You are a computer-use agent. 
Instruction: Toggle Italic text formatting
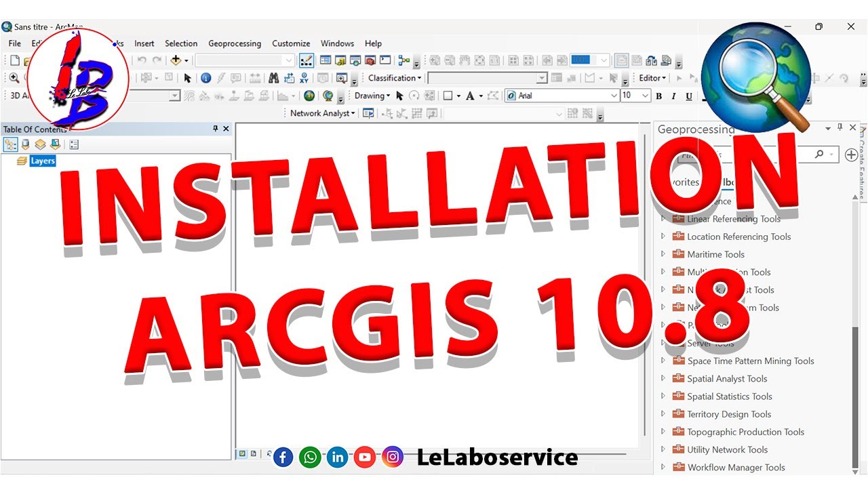point(673,96)
